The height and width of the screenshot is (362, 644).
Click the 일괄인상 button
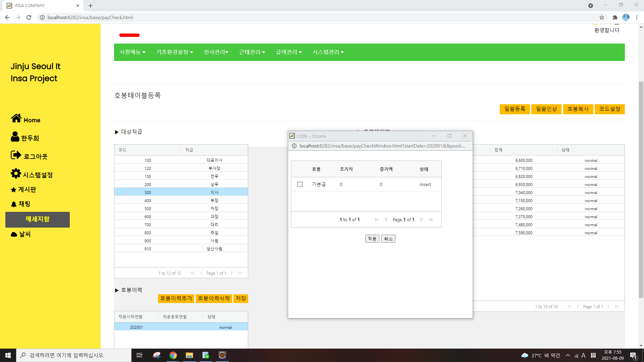coord(546,109)
